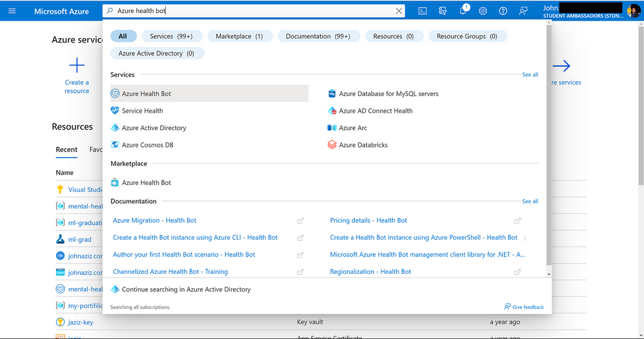Screen dimensions: 644x339
Task: Click See all next to Documentation
Action: [x=530, y=201]
